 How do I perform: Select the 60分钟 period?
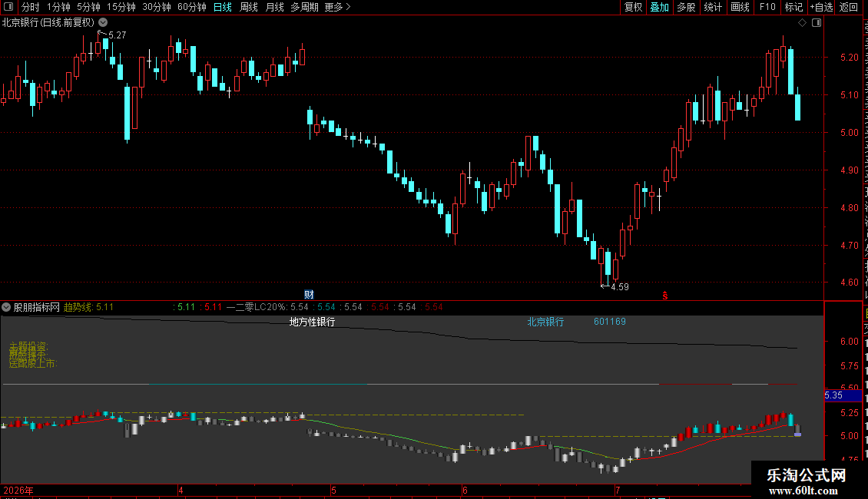click(x=191, y=7)
